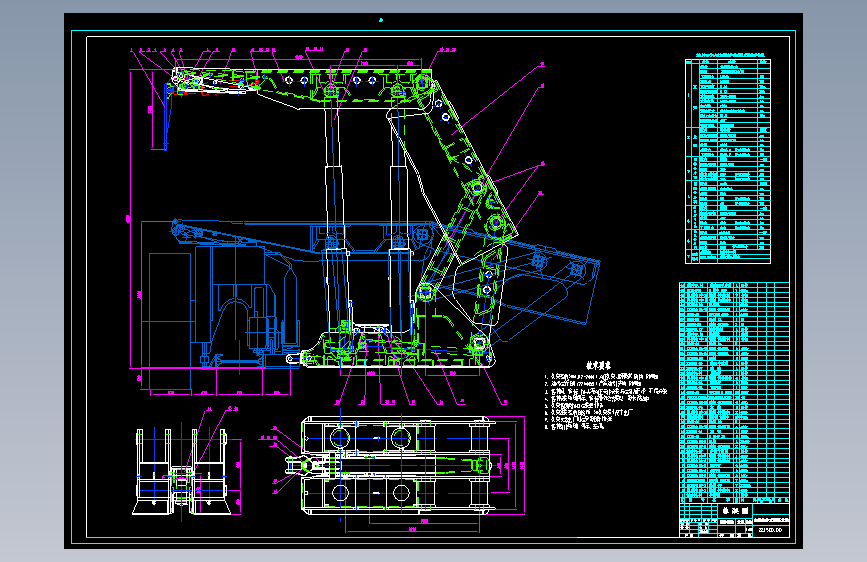Screen dimensions: 867x562
Task: Select the small cyan mark at top border center
Action: point(380,20)
